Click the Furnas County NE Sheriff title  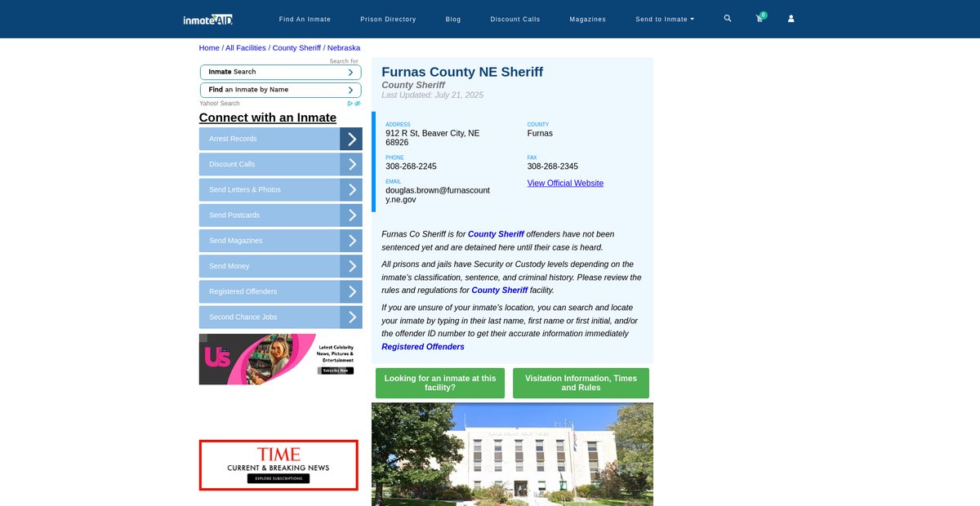pyautogui.click(x=462, y=72)
